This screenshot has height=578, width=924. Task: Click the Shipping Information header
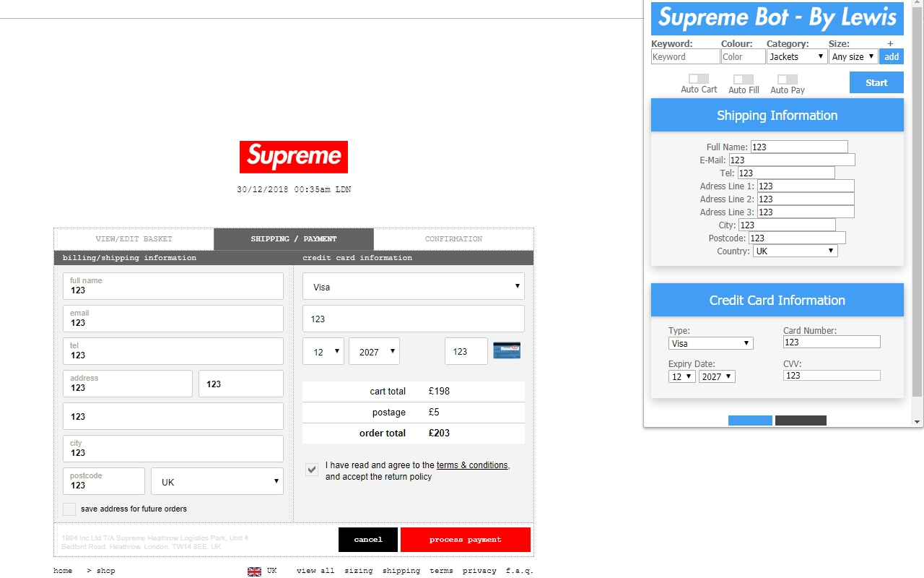pos(777,115)
